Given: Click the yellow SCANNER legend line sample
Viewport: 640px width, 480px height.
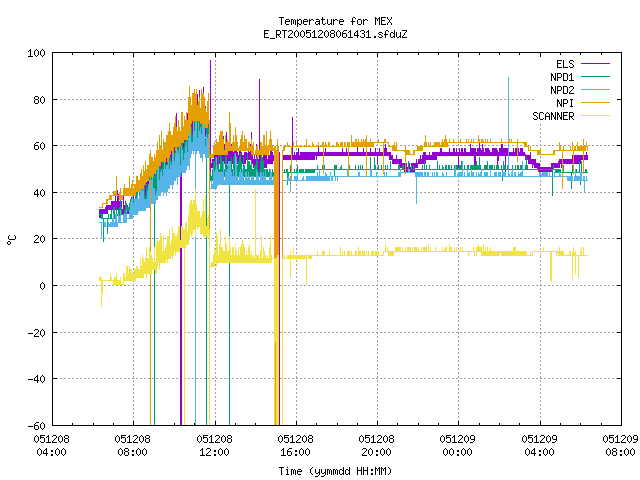Looking at the screenshot, I should coord(595,116).
